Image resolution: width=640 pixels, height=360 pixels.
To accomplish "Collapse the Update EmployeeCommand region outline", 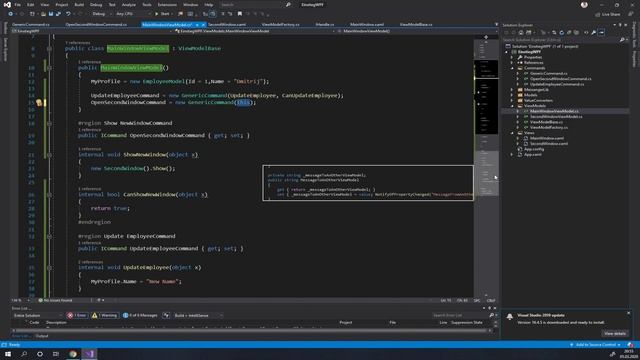I will tap(49, 236).
